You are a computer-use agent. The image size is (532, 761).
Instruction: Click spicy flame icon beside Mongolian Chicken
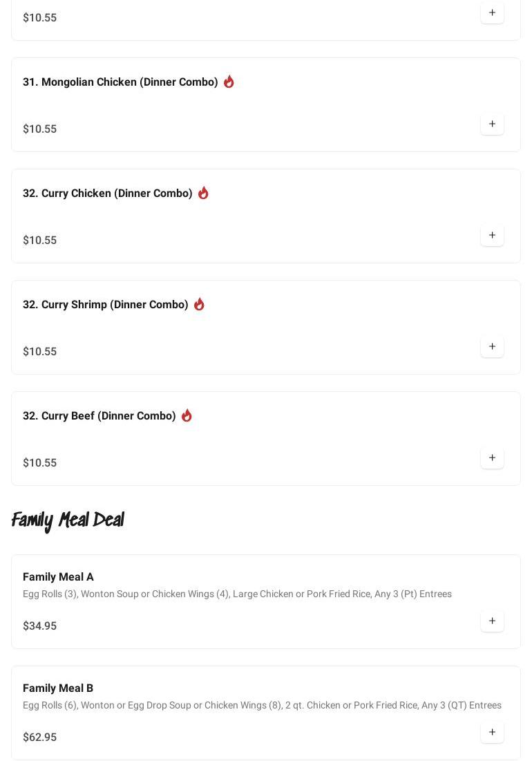[x=229, y=82]
